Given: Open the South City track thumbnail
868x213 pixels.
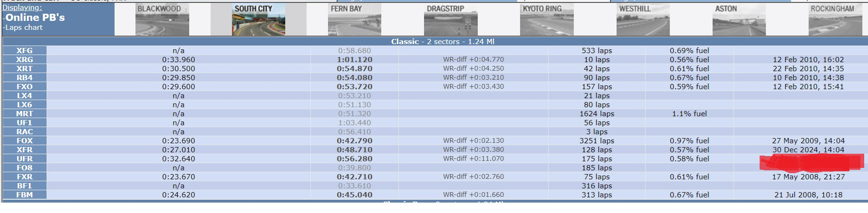Looking at the screenshot, I should [259, 20].
